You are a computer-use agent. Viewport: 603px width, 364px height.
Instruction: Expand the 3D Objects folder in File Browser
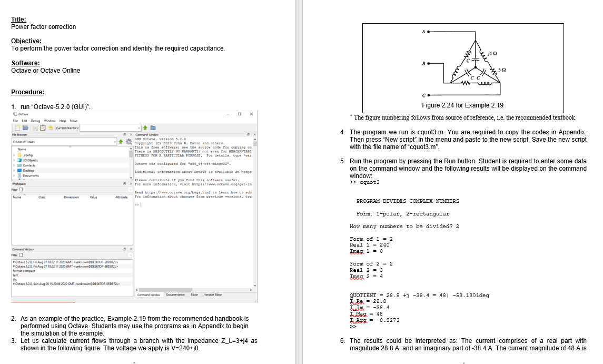[x=13, y=160]
